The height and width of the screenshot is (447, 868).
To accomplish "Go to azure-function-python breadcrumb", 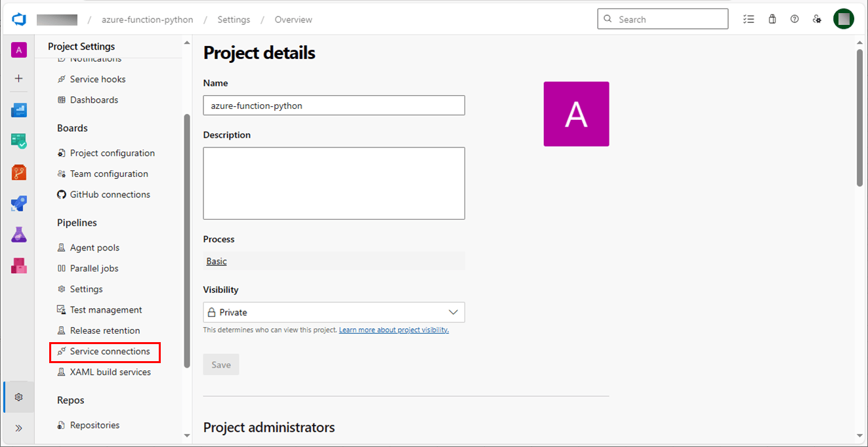I will point(148,20).
